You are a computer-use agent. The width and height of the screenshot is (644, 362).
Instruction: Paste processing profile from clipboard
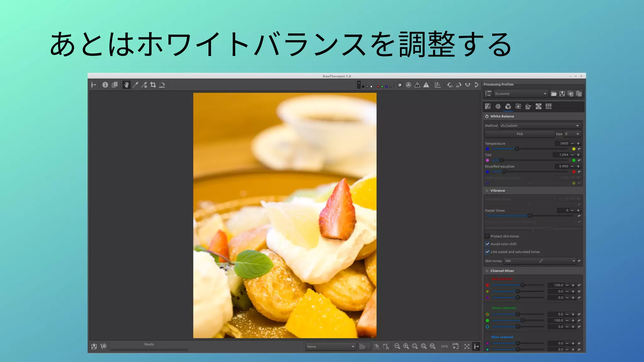(x=579, y=94)
